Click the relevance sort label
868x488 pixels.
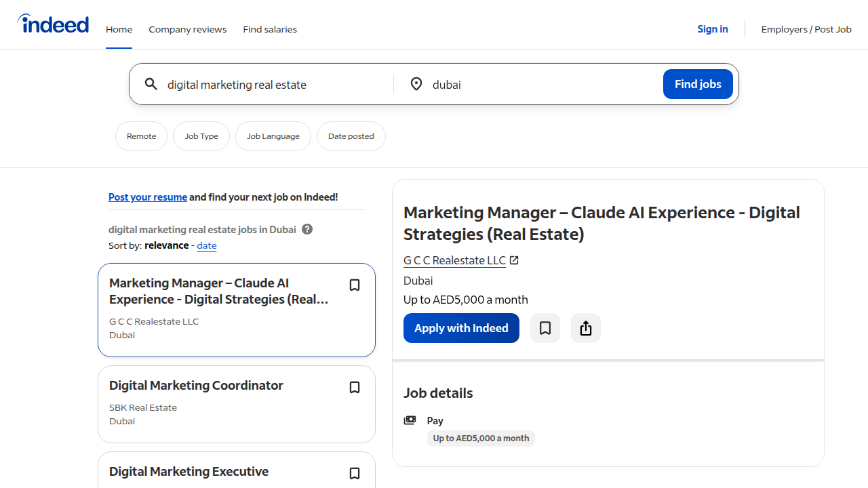[166, 245]
